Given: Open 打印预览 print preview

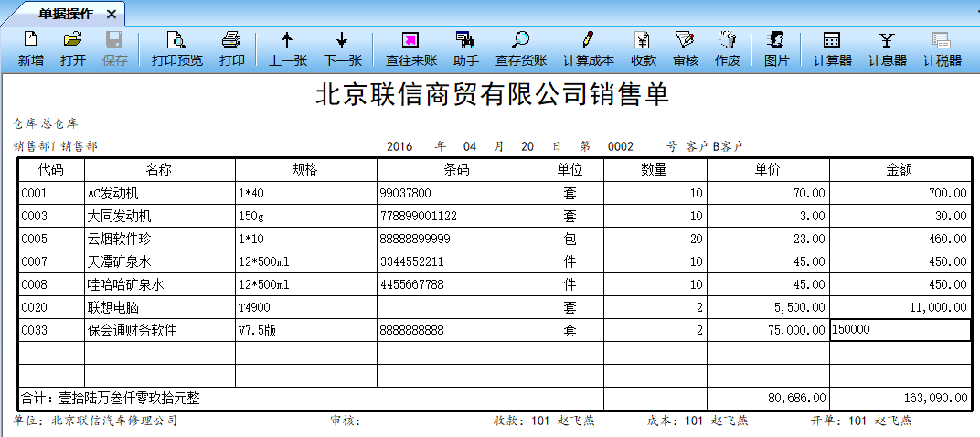Looking at the screenshot, I should [176, 48].
